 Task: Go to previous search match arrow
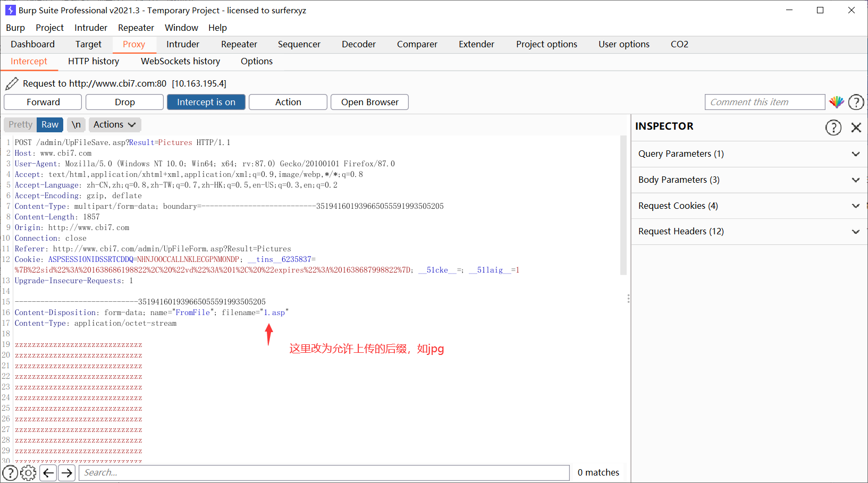tap(48, 473)
